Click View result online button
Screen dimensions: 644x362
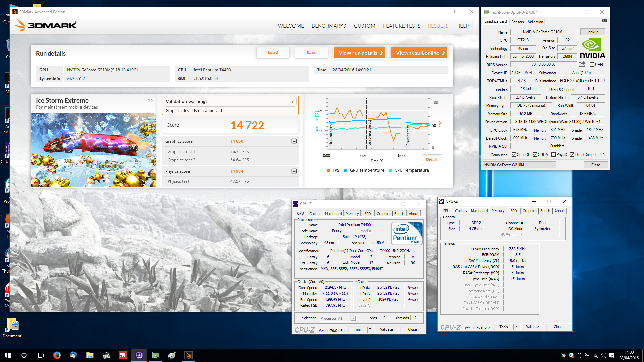419,53
